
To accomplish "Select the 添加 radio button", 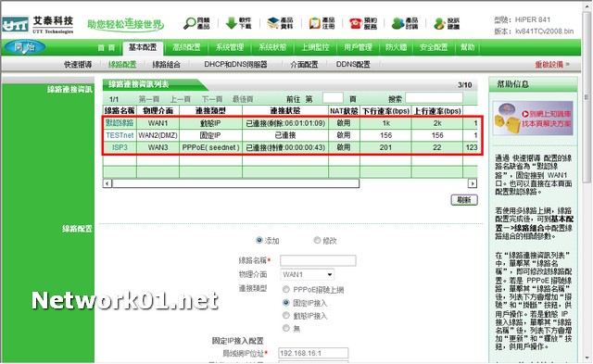I will [259, 240].
